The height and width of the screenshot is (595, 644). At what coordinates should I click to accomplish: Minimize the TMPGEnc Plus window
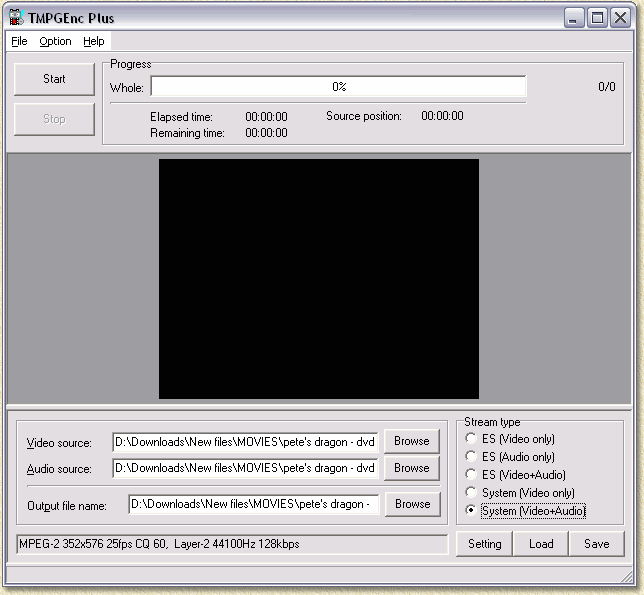(574, 18)
